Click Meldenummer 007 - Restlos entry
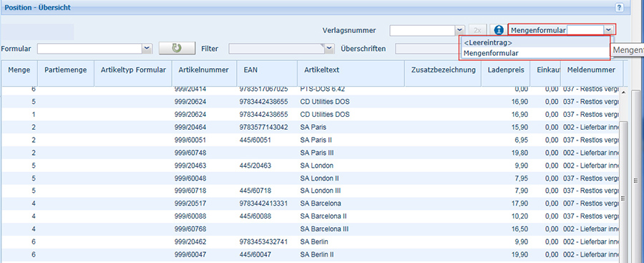 point(591,204)
